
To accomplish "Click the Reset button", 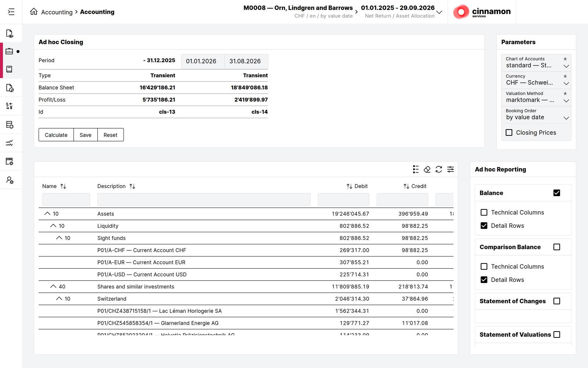I will click(111, 135).
